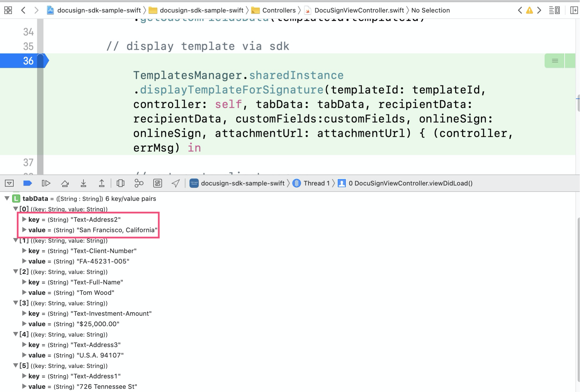Open docusign-sdk-sample-swift project breadcrumb
The image size is (580, 392).
click(94, 10)
